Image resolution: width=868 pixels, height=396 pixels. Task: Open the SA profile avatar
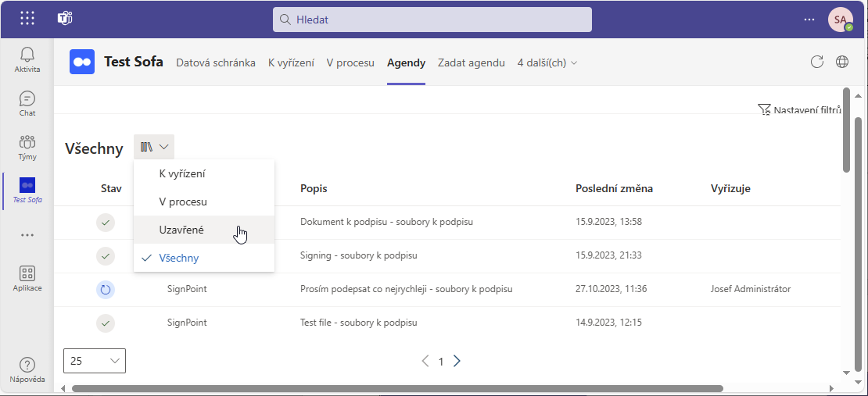tap(841, 20)
